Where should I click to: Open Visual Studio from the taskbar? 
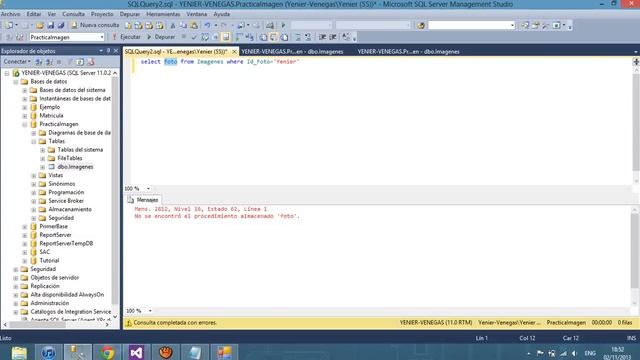[136, 352]
